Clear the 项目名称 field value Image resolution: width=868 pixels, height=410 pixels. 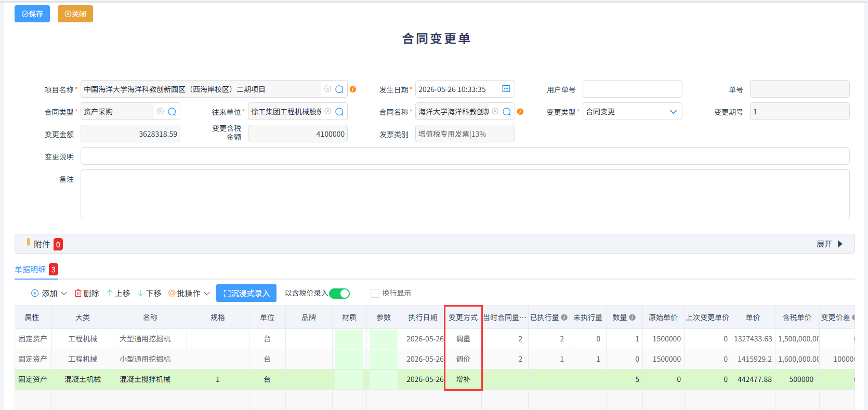(x=327, y=89)
